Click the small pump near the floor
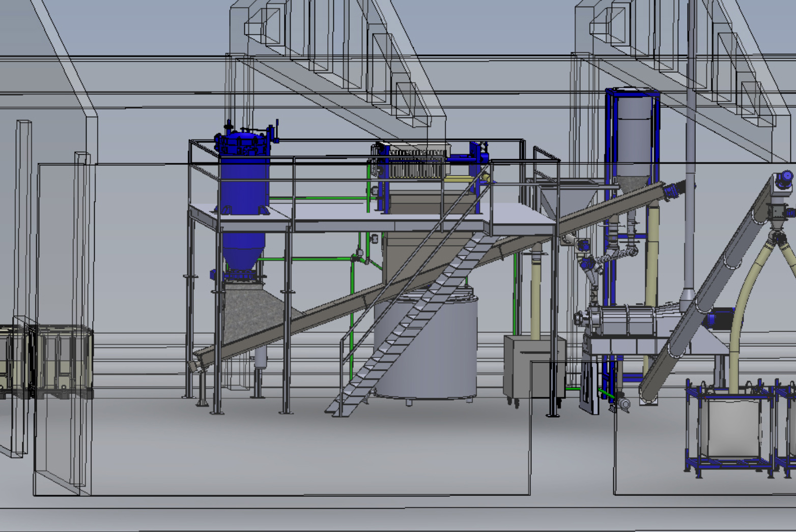The width and height of the screenshot is (796, 532). 622,404
